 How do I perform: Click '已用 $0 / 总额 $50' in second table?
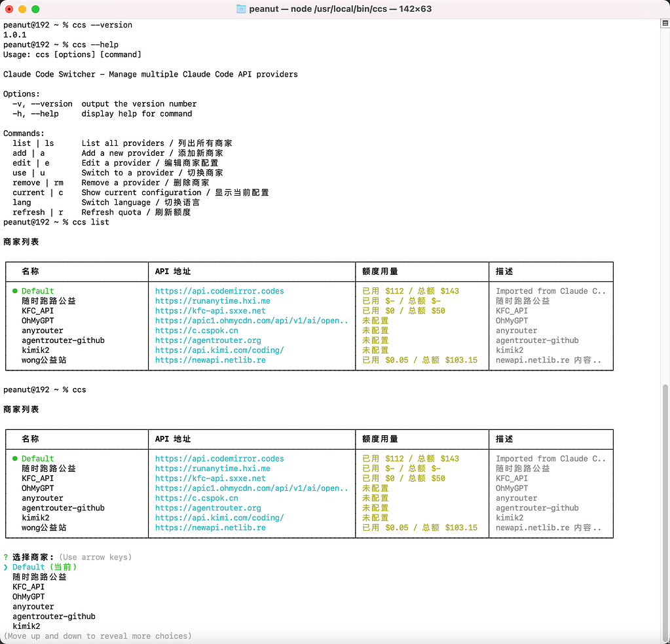pos(404,478)
